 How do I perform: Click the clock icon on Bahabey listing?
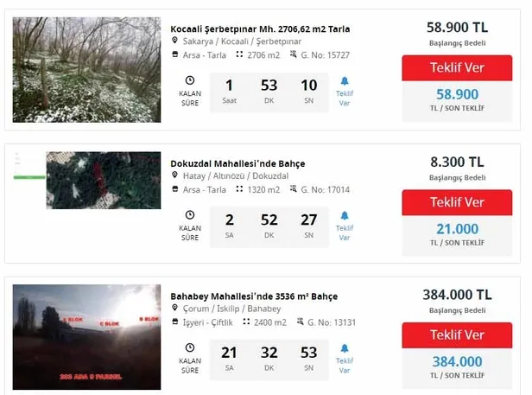point(190,348)
